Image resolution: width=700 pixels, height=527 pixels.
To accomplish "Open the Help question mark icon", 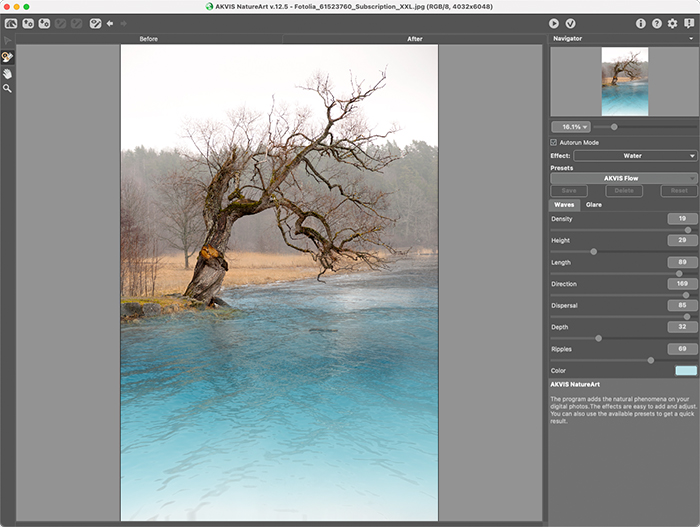I will click(657, 23).
